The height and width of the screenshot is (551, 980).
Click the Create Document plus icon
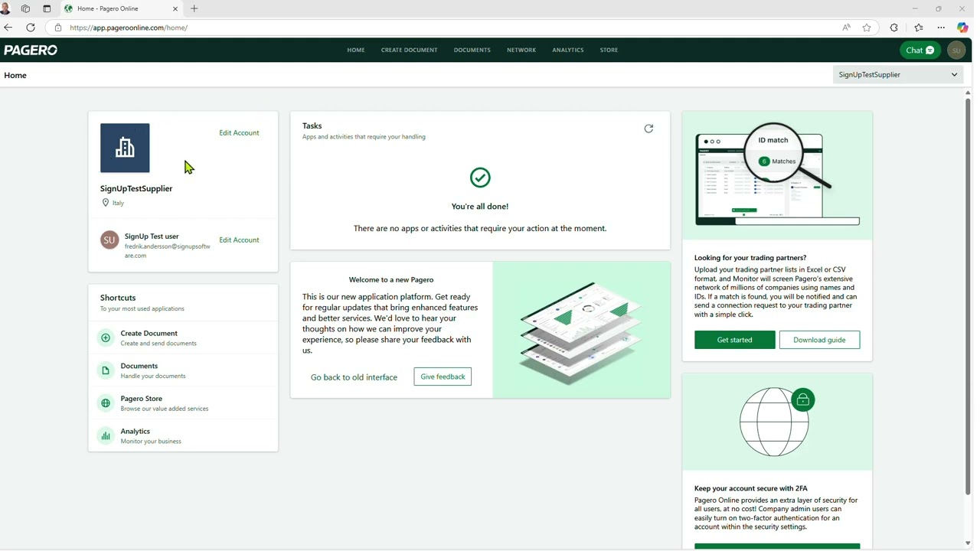tap(106, 337)
